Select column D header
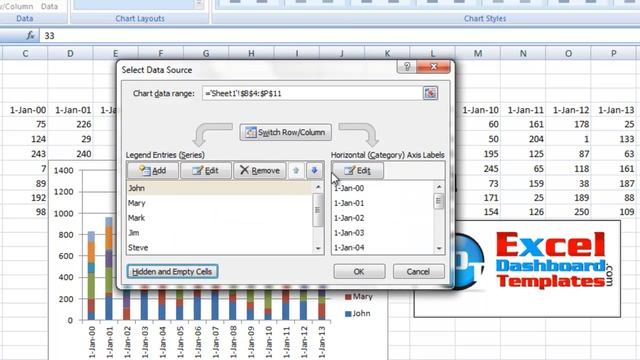 coord(70,53)
